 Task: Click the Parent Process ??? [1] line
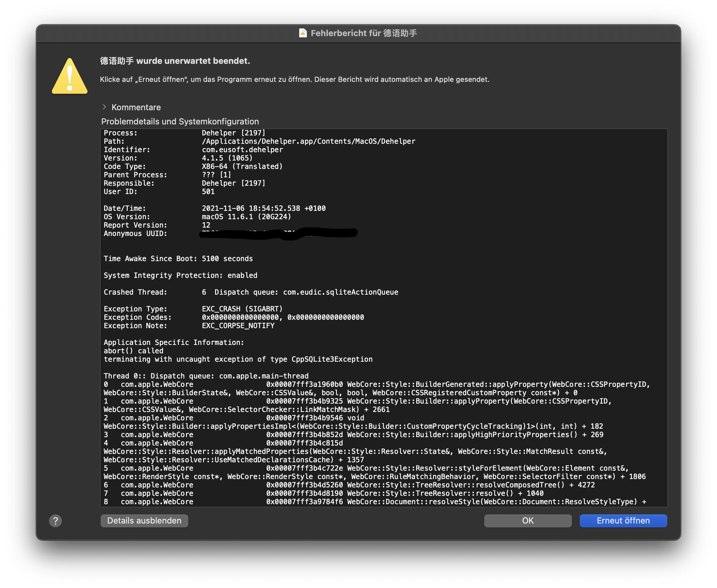coord(168,175)
